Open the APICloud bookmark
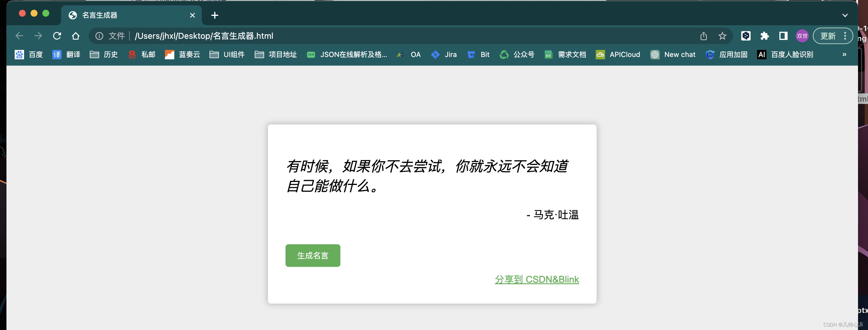 pos(618,55)
